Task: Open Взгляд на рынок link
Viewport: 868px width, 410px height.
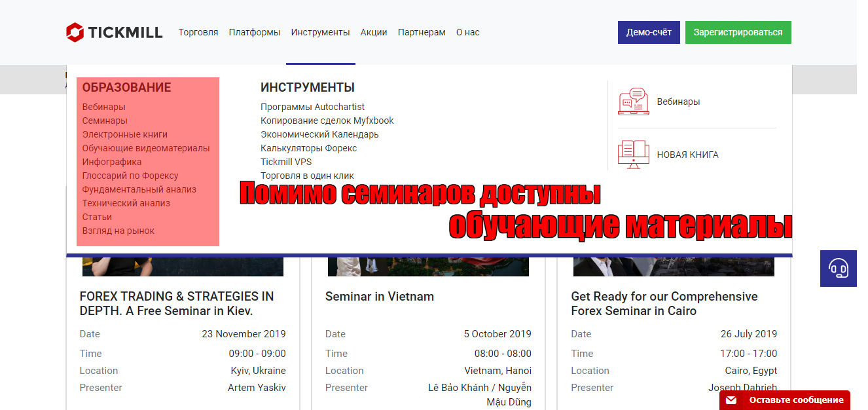Action: (118, 231)
